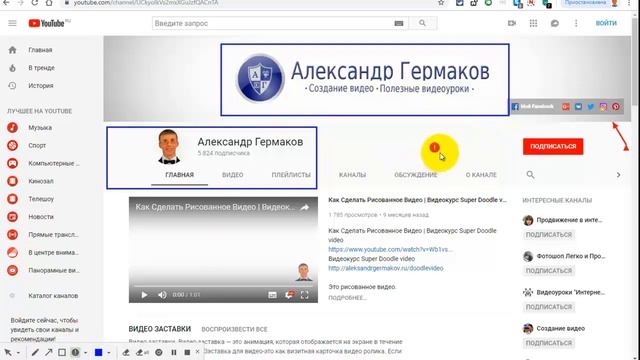640x360 pixels.
Task: Open cursor tool dropdown arrow in annotation toolbar
Action: [x=18, y=353]
